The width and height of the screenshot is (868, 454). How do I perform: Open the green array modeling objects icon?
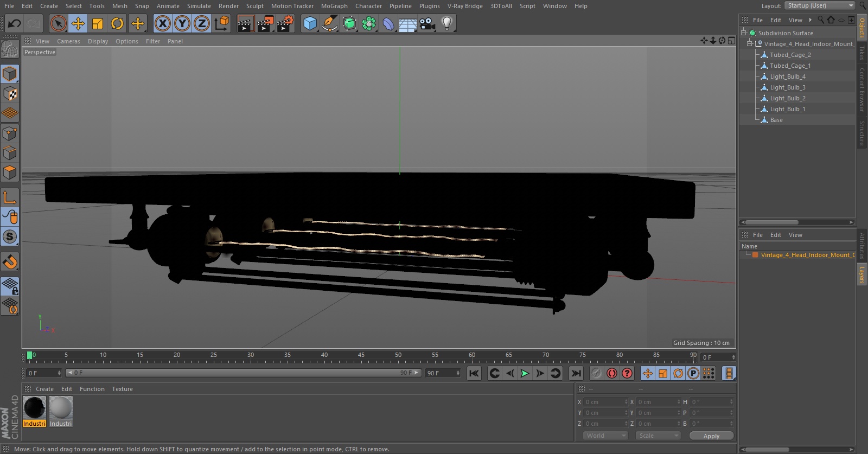pyautogui.click(x=369, y=23)
